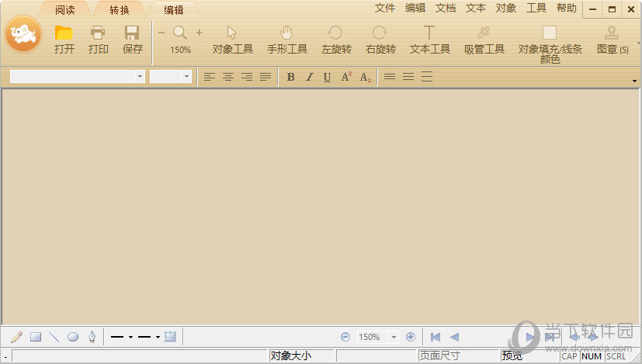This screenshot has width=642, height=364.
Task: Select the pencil drawing tool
Action: (x=17, y=337)
